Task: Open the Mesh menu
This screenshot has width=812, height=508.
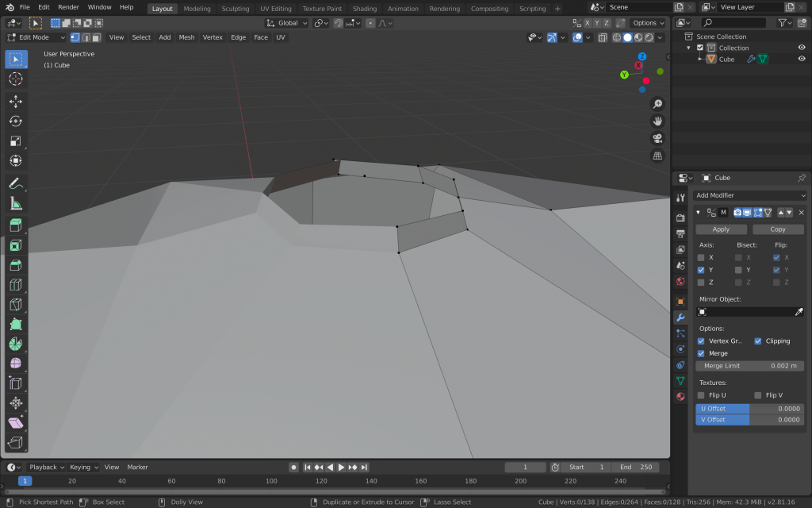Action: [186, 37]
